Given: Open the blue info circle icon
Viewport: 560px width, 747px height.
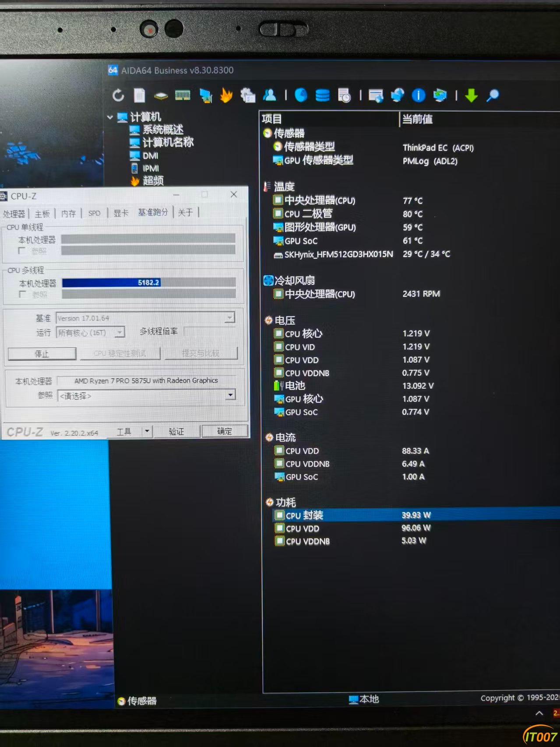Looking at the screenshot, I should click(x=419, y=95).
